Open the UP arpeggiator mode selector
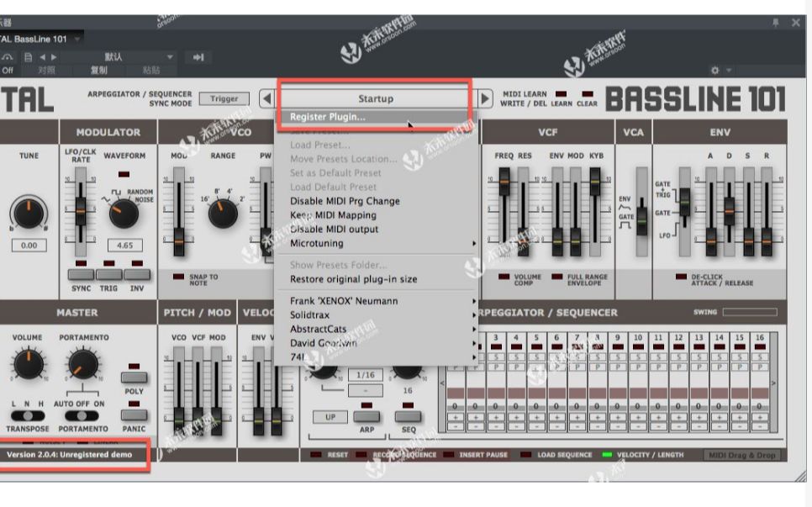 [330, 417]
